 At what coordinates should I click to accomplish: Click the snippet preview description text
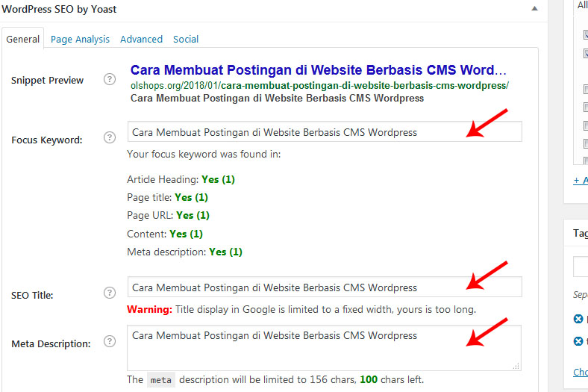(x=277, y=99)
